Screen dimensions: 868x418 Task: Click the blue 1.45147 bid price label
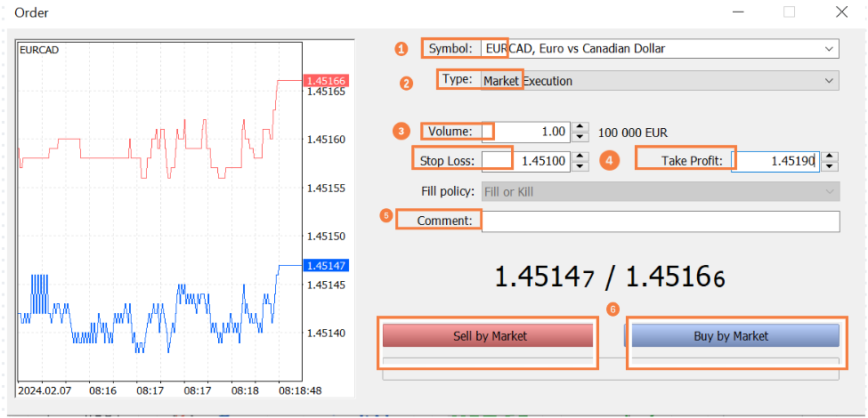(326, 265)
